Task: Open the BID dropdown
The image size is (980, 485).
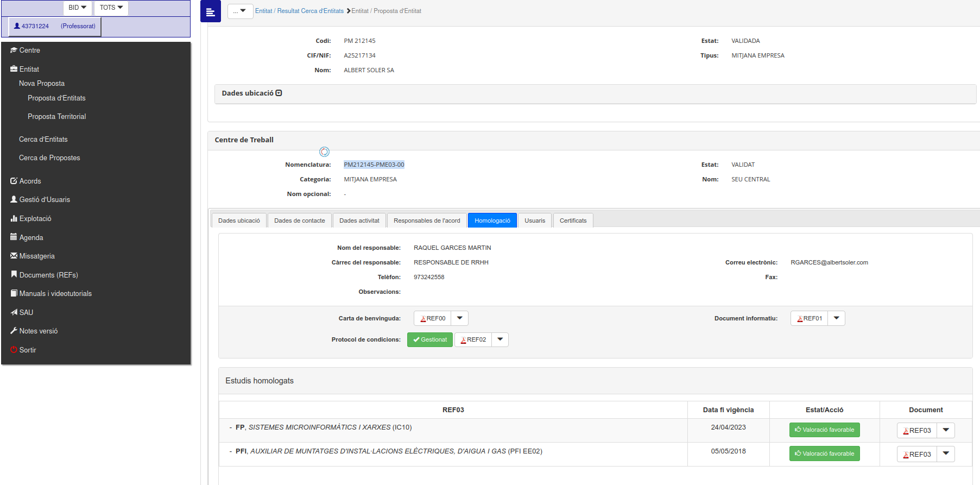Action: [x=78, y=8]
